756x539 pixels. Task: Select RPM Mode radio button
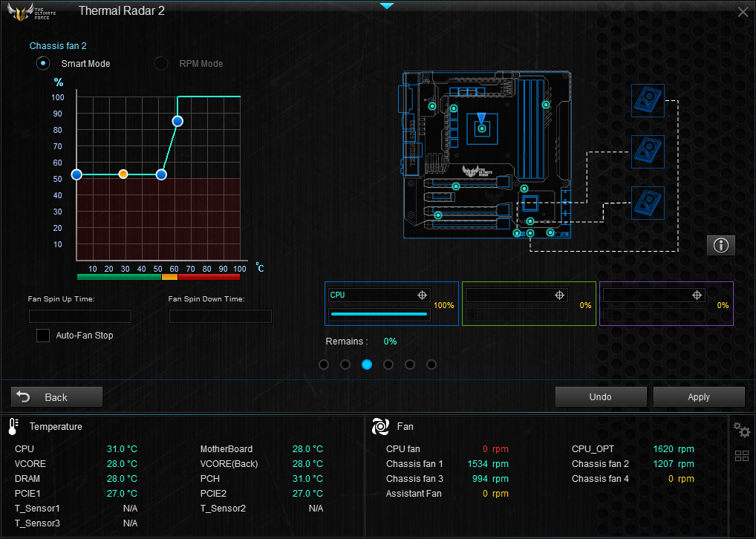point(161,63)
